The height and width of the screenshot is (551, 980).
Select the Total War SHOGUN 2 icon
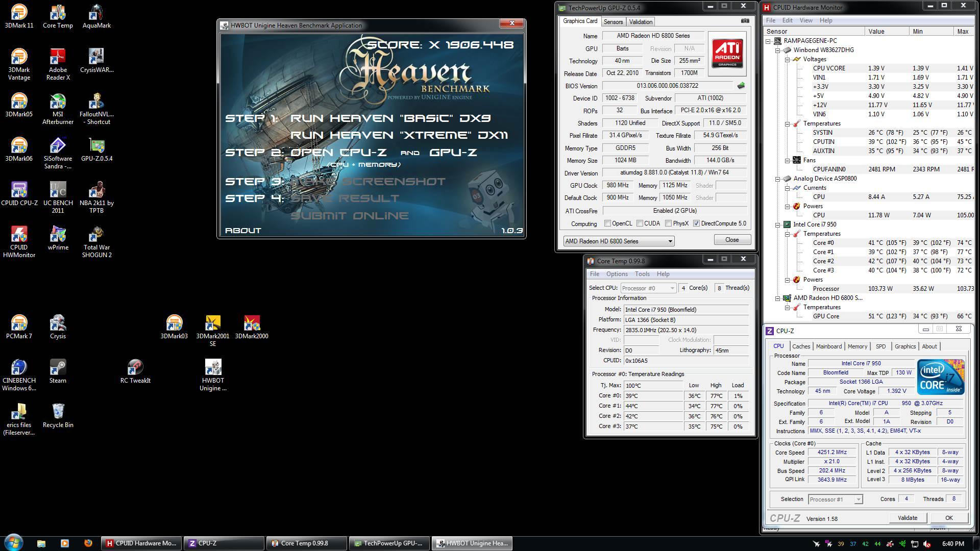pos(96,242)
